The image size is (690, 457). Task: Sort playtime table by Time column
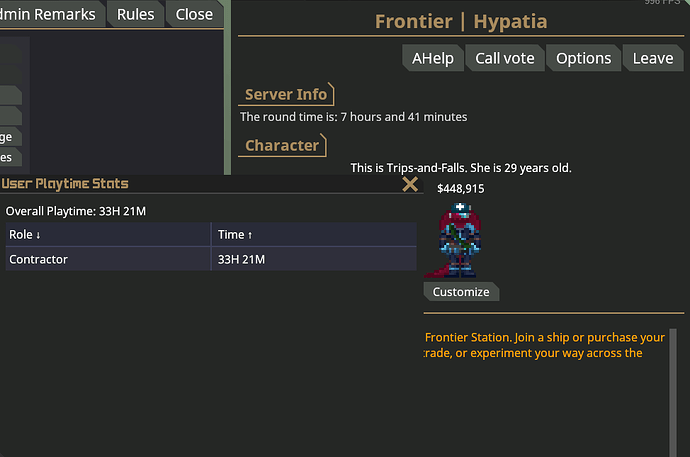pyautogui.click(x=314, y=234)
